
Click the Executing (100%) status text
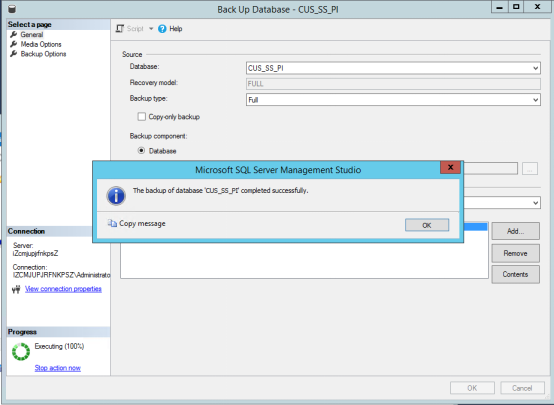click(59, 346)
